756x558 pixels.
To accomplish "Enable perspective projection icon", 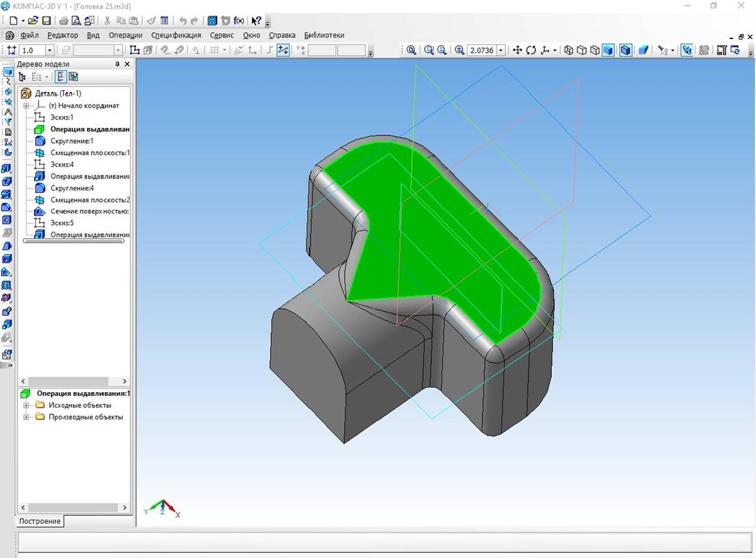I will (643, 50).
